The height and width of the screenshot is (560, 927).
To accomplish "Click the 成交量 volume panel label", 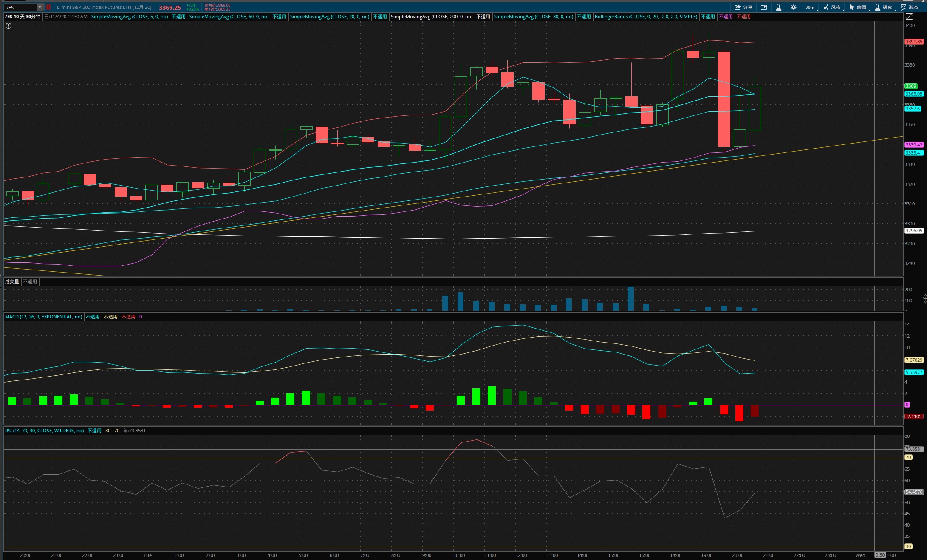I will point(12,281).
